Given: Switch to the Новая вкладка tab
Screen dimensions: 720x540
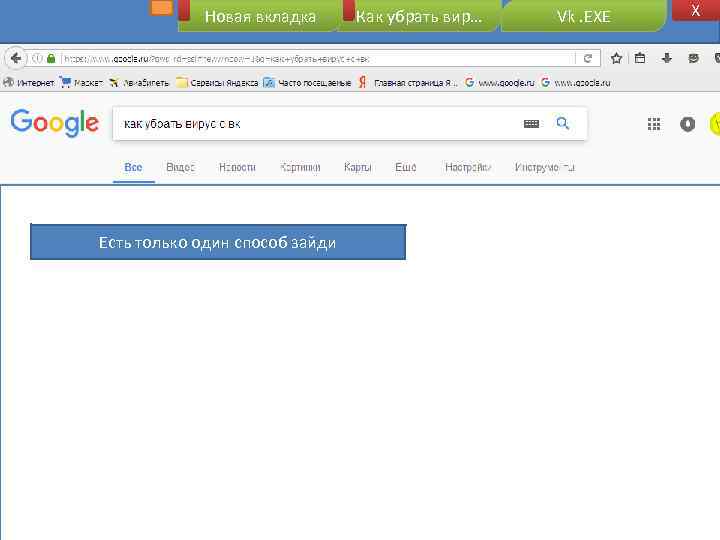Looking at the screenshot, I should click(x=259, y=17).
